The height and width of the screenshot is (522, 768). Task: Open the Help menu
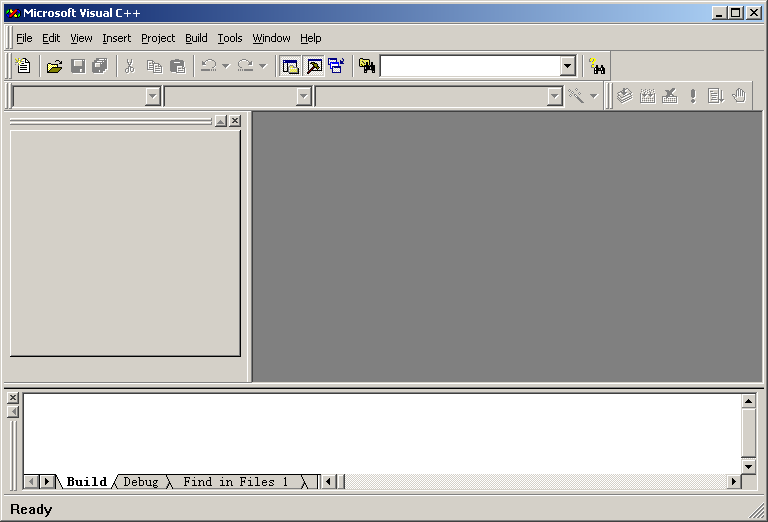pos(311,38)
